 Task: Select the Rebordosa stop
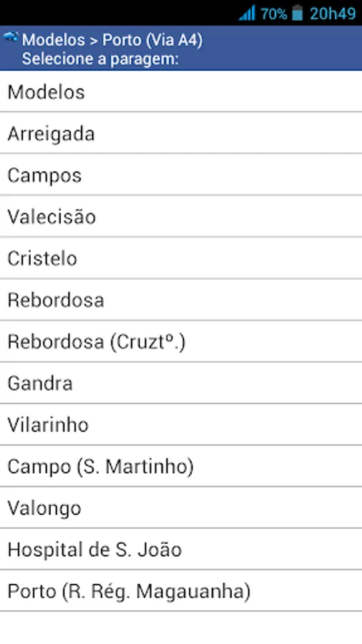coord(181,299)
